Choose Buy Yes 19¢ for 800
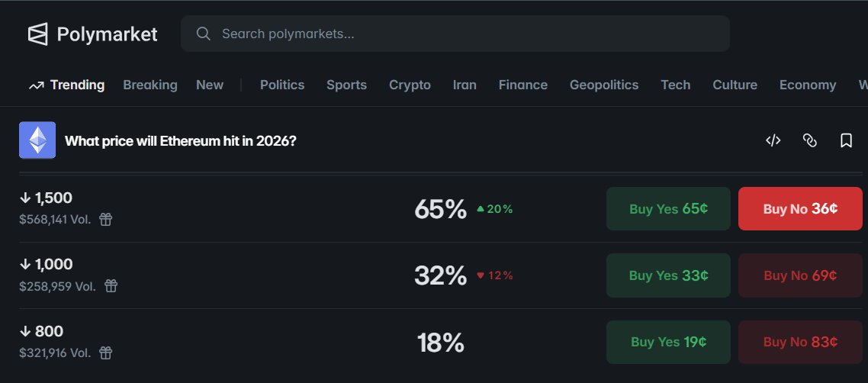 tap(668, 342)
